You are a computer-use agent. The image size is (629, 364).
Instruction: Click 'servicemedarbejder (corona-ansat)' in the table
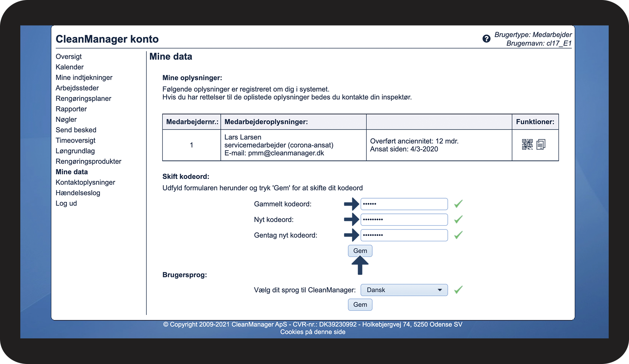pyautogui.click(x=279, y=145)
